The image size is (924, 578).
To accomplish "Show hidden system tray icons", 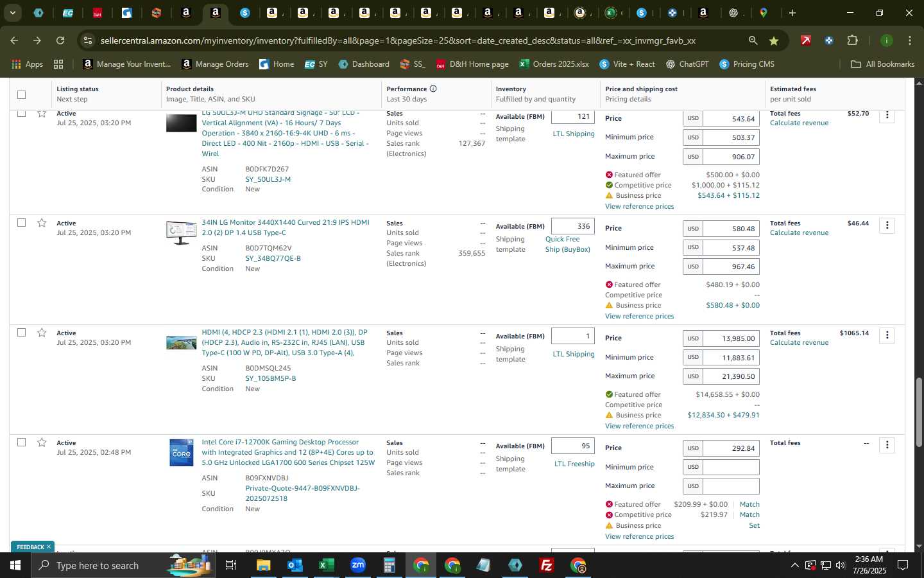I will pyautogui.click(x=794, y=565).
